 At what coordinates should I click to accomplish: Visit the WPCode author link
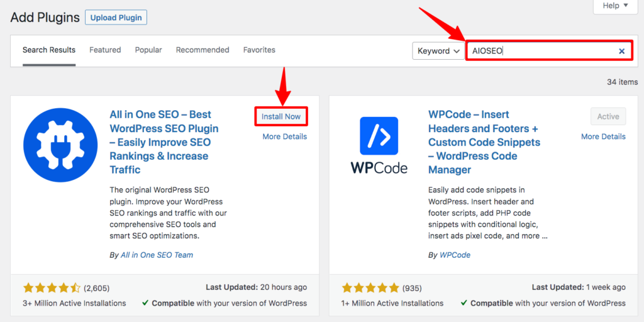[455, 255]
